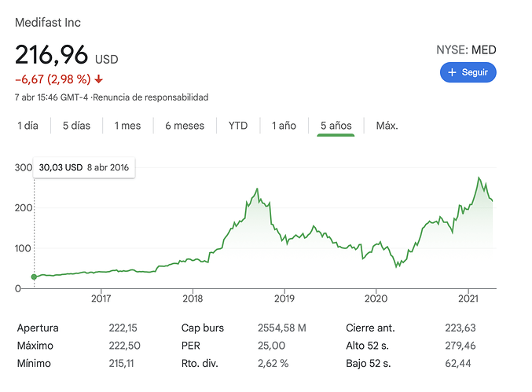This screenshot has height=392, width=532.
Task: Click the PER value 25,00
Action: [x=271, y=346]
